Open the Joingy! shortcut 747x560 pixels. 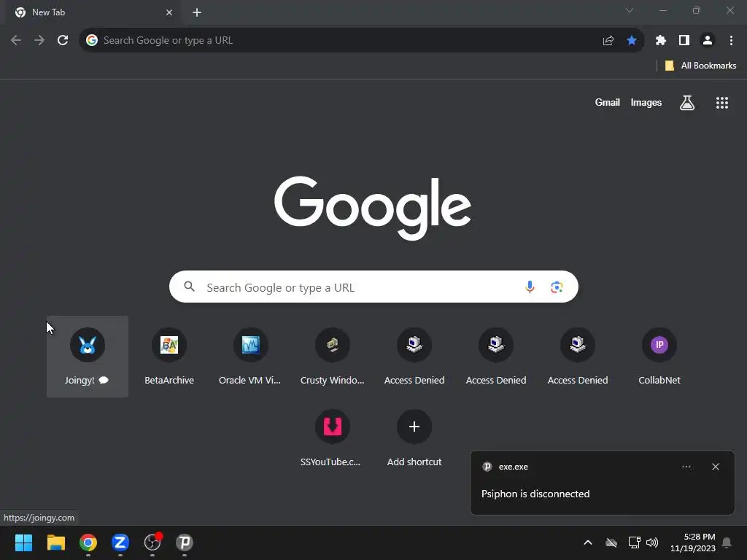(x=88, y=356)
